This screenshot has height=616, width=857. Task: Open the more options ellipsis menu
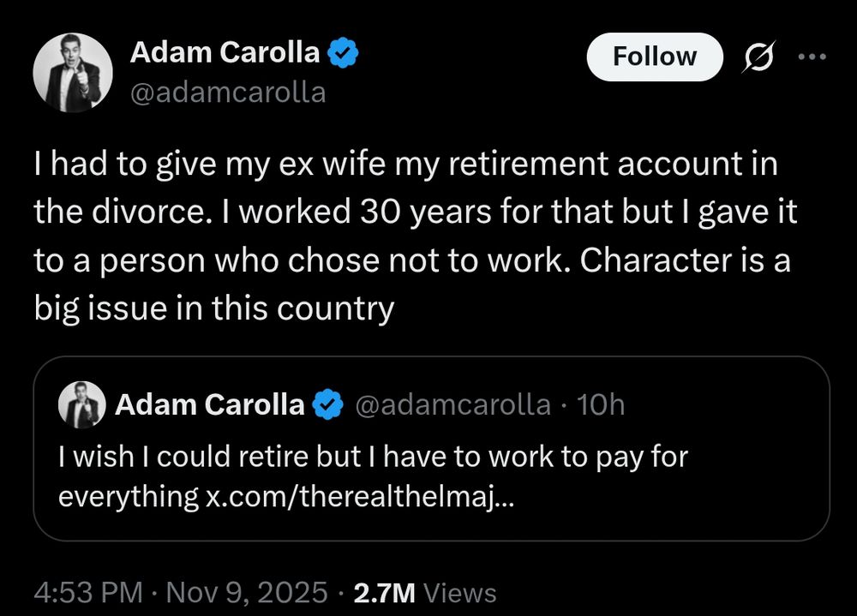[810, 56]
